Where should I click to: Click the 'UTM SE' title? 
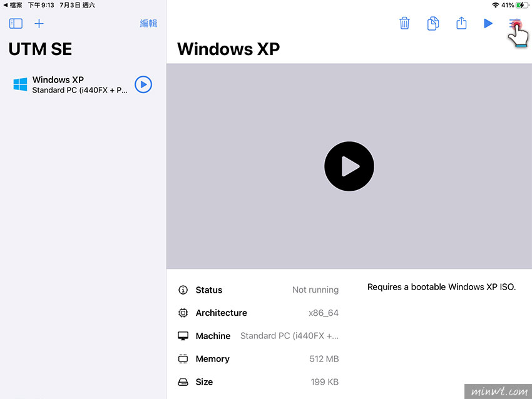pos(40,49)
